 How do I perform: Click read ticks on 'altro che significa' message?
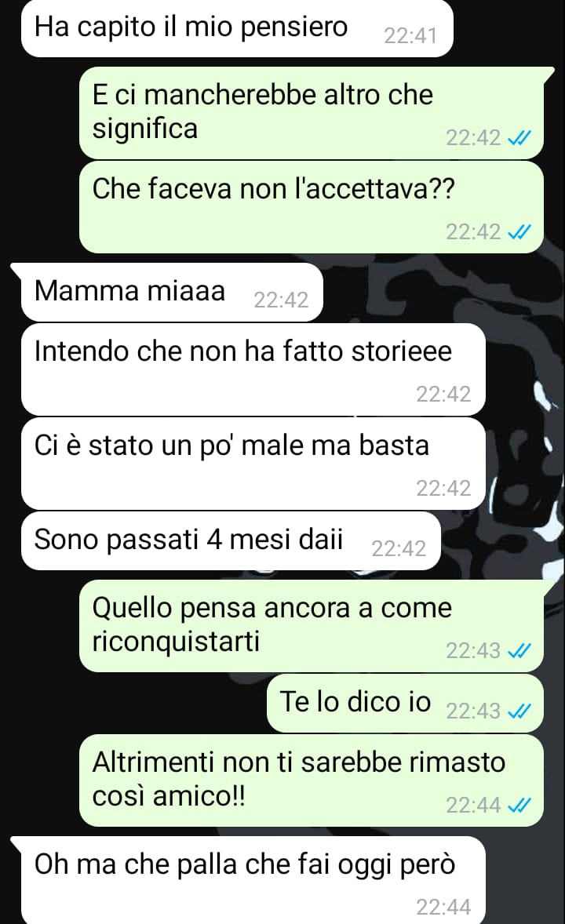tap(519, 138)
